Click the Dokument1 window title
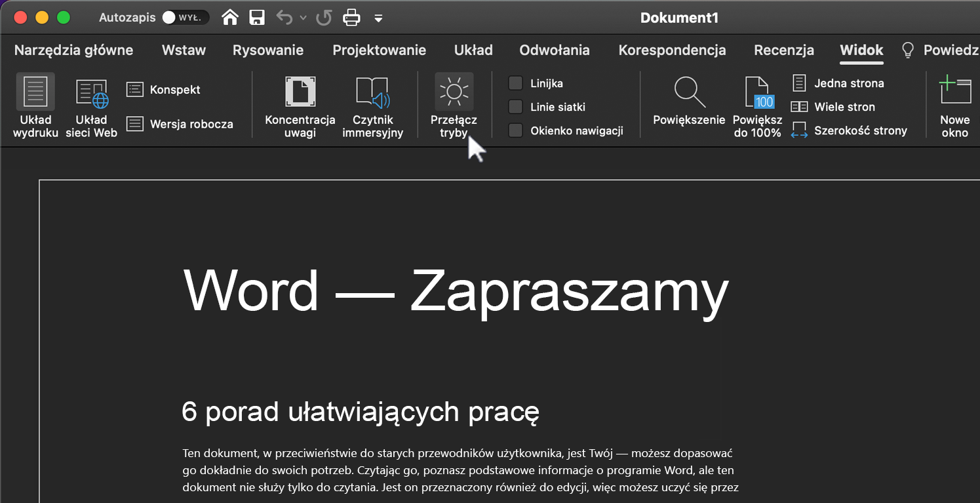 [x=679, y=18]
